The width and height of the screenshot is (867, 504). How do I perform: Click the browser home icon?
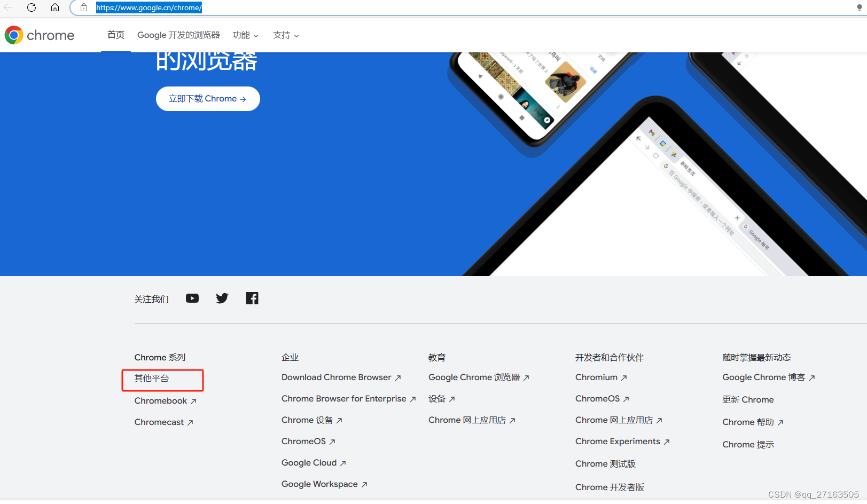click(x=55, y=7)
